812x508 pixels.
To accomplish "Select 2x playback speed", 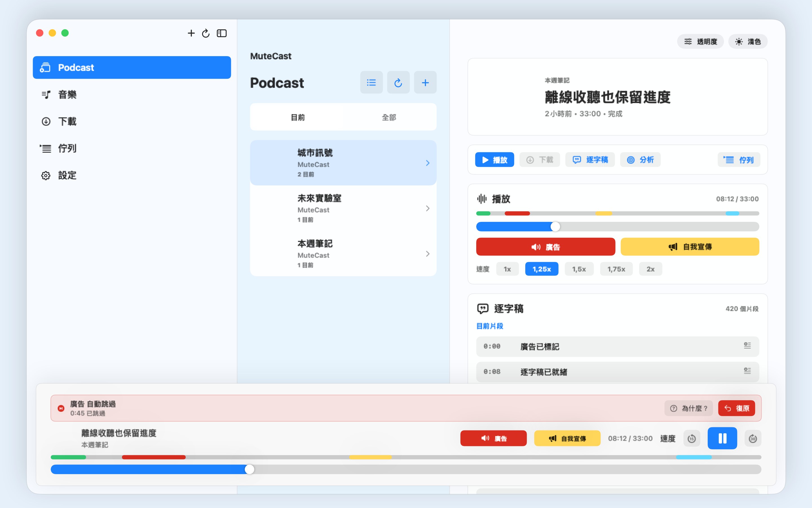I will 650,269.
